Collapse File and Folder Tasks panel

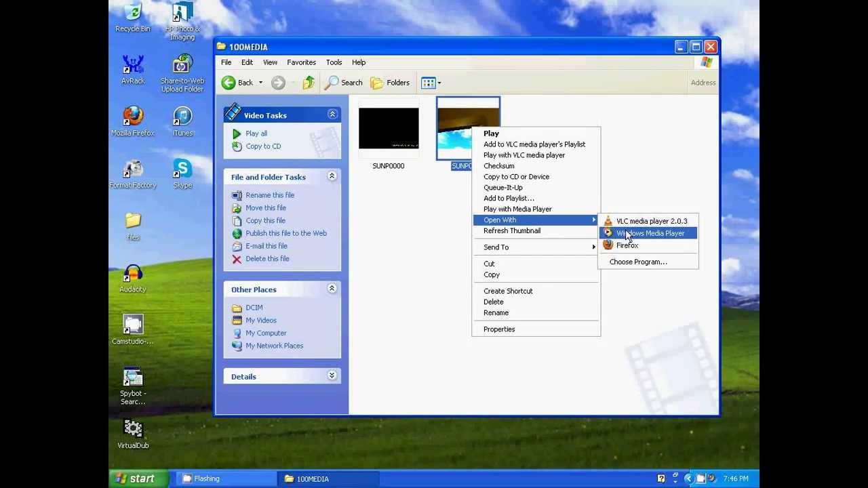pos(332,176)
